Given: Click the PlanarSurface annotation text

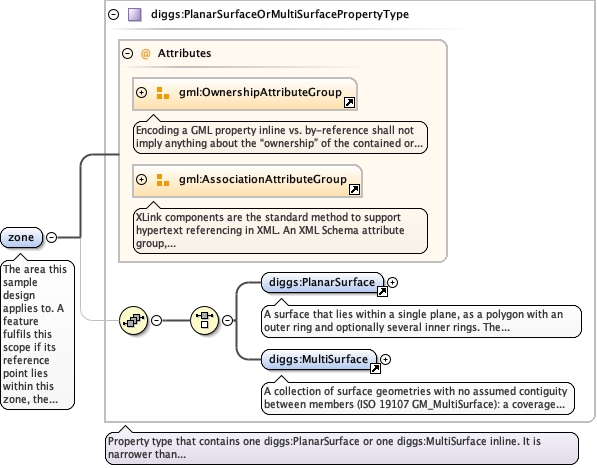Looking at the screenshot, I should 421,321.
